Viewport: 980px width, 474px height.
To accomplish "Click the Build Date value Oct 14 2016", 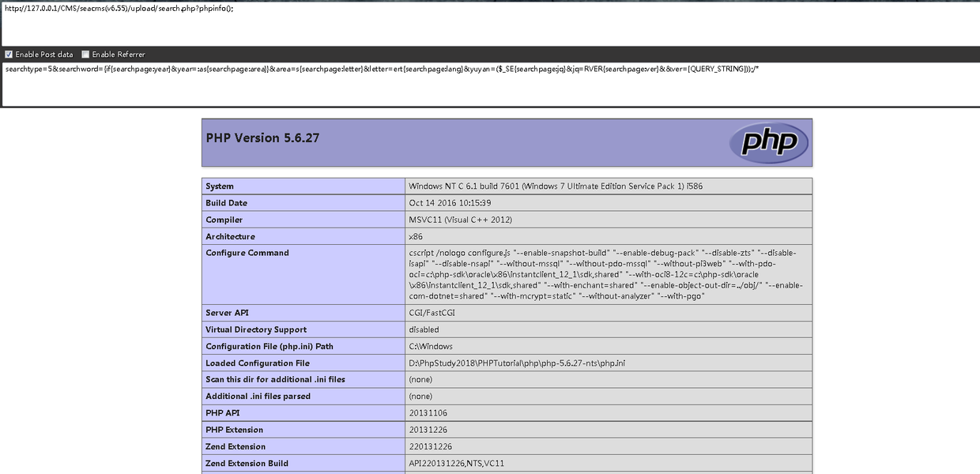I will [449, 203].
